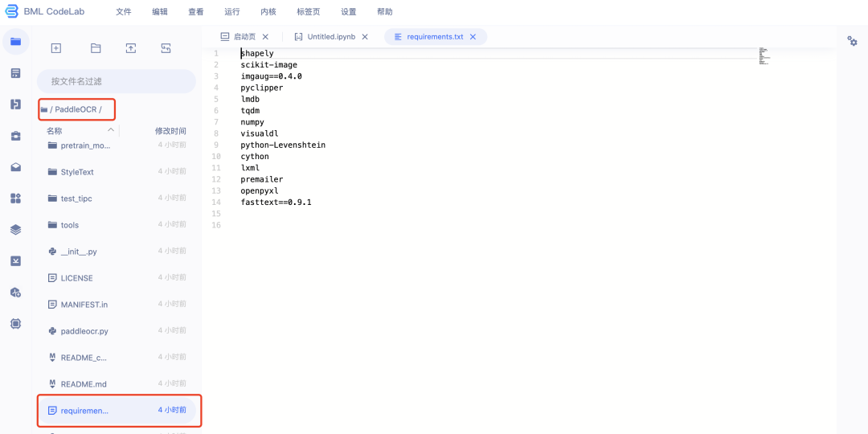Click the pyclipper line

[262, 88]
